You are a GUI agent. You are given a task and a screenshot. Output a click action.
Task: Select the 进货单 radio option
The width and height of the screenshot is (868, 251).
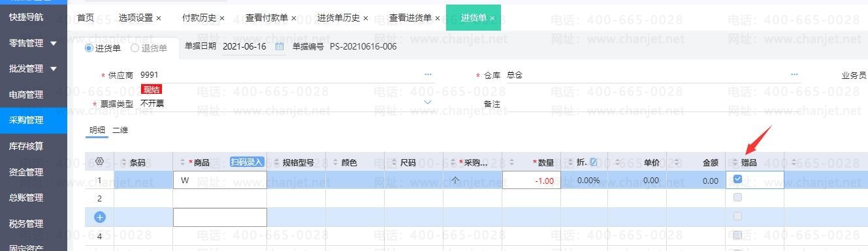coord(89,48)
